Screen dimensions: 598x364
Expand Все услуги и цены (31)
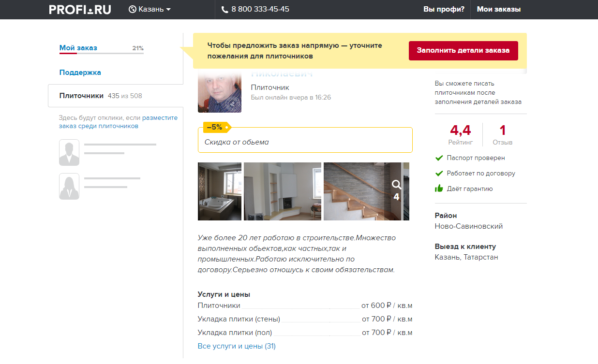(x=237, y=346)
